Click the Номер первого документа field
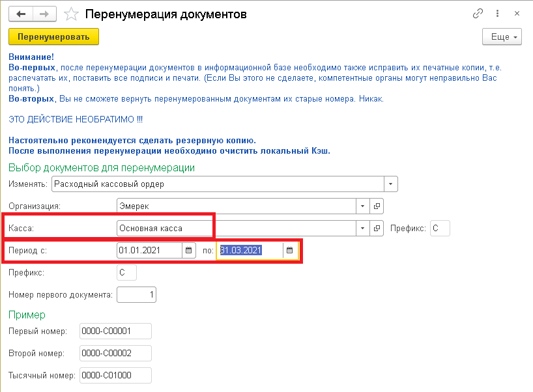 pos(136,295)
